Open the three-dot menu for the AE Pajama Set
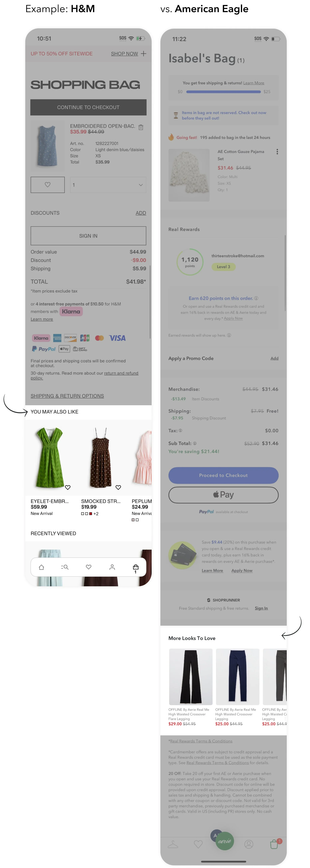 [277, 152]
